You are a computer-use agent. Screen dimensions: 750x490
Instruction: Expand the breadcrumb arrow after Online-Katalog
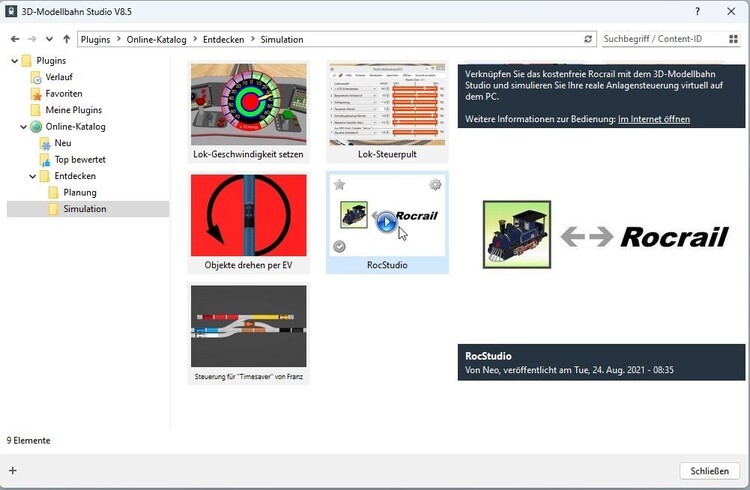(x=195, y=39)
